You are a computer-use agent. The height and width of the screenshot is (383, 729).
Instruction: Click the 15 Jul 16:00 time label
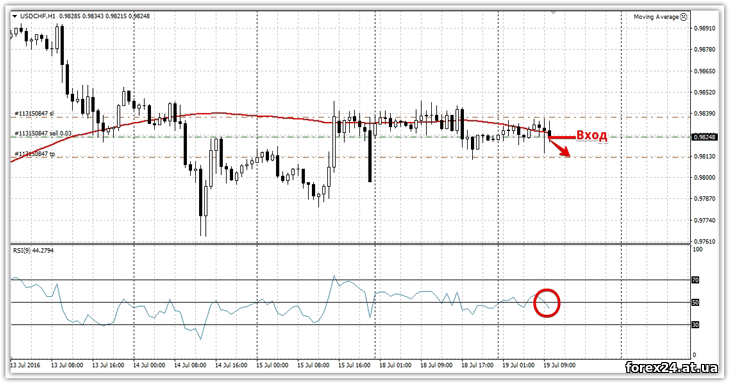[354, 365]
